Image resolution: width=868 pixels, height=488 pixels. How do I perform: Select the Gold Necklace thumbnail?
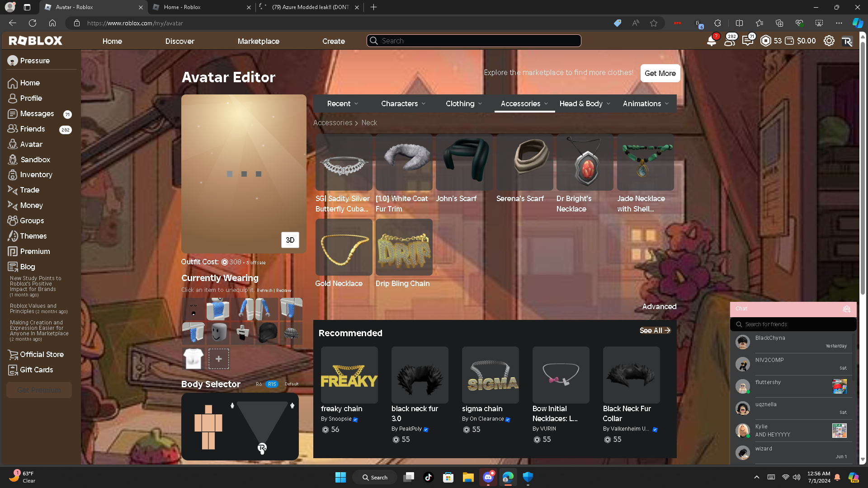coord(344,247)
